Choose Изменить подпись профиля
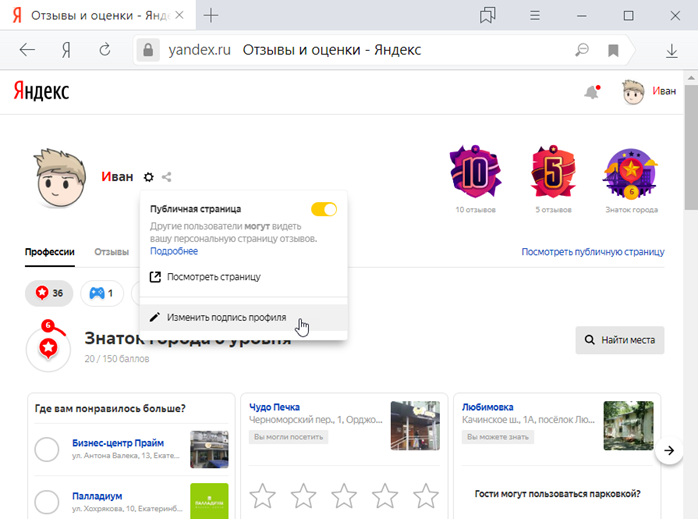698x519 pixels. click(243, 317)
